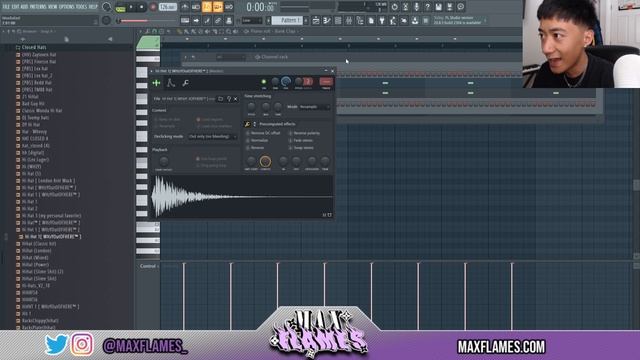The width and height of the screenshot is (640, 360).
Task: Click the blue channel volume knob
Action: click(x=286, y=82)
